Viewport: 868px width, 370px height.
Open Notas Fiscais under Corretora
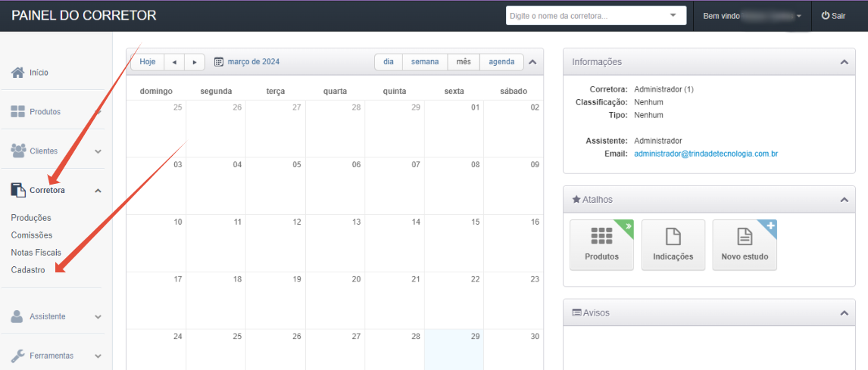(36, 252)
